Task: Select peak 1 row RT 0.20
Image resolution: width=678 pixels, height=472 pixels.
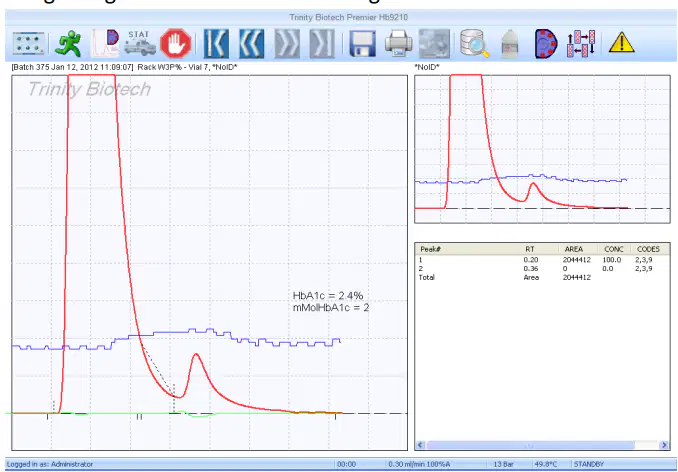Action: (543, 260)
